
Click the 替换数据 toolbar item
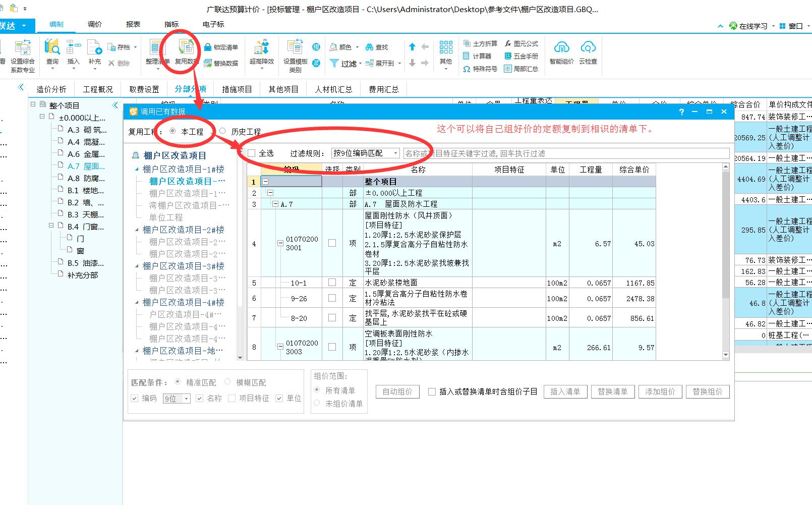pyautogui.click(x=221, y=64)
